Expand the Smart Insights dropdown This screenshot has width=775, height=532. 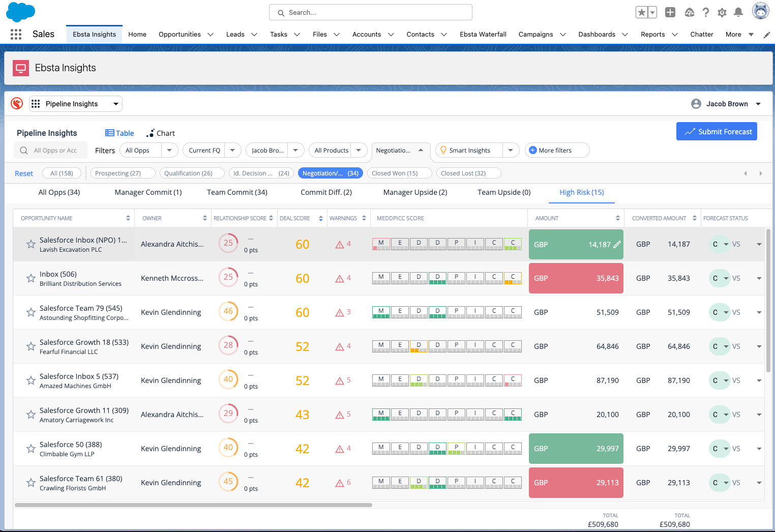511,150
